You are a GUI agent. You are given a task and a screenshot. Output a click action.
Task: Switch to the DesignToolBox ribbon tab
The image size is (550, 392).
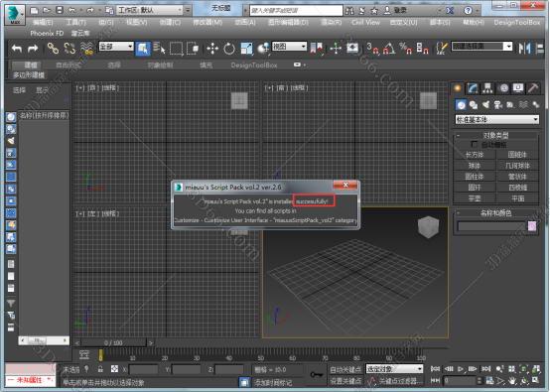[254, 65]
